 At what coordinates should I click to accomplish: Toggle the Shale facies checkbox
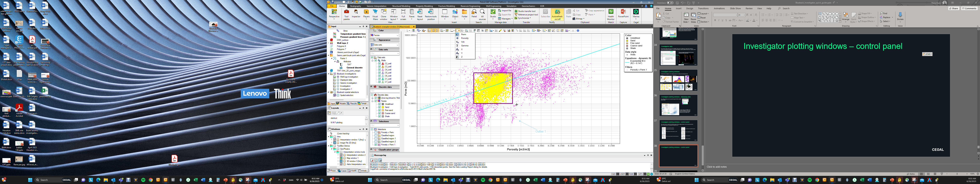pyautogui.click(x=379, y=116)
